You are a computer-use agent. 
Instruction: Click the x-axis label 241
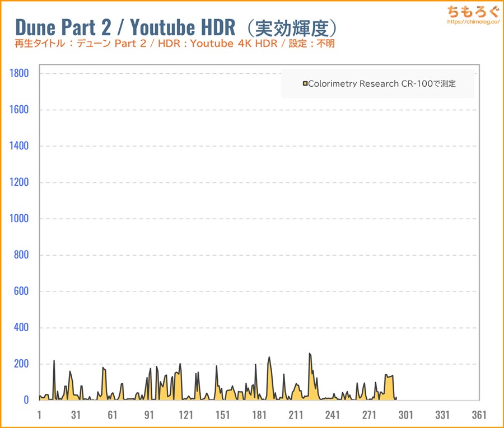332,415
